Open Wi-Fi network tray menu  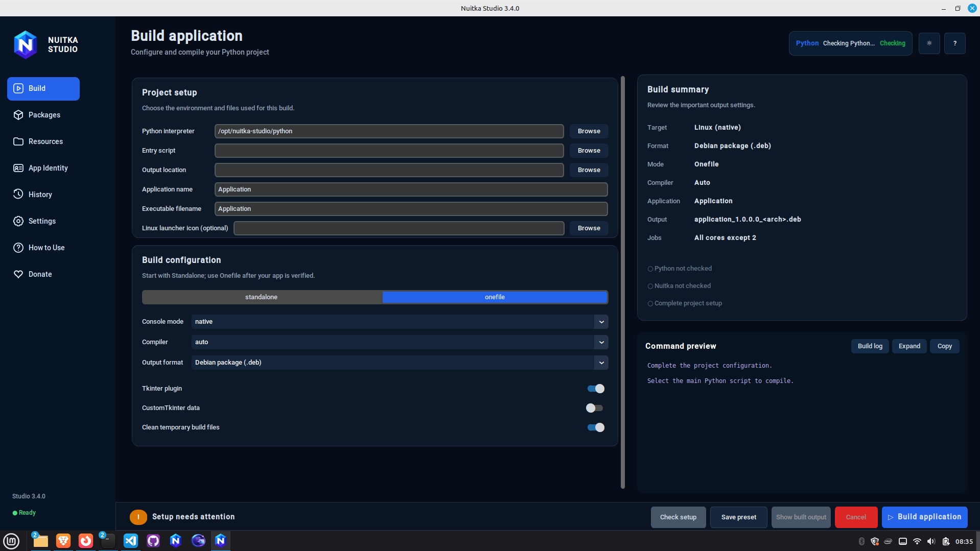click(917, 541)
